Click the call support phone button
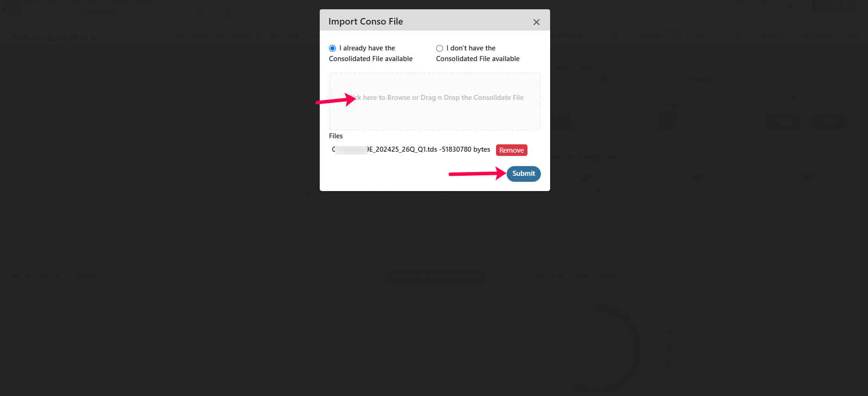868x396 pixels. 834,6
